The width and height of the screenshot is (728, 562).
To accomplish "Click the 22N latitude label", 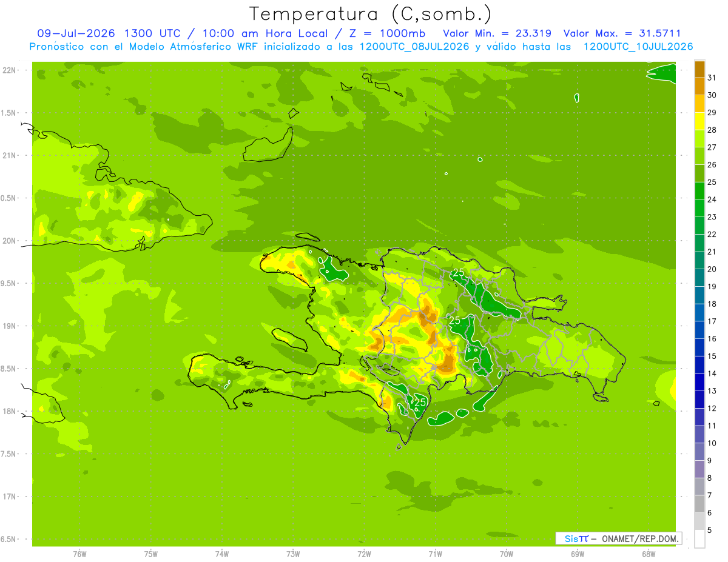I will tap(10, 70).
